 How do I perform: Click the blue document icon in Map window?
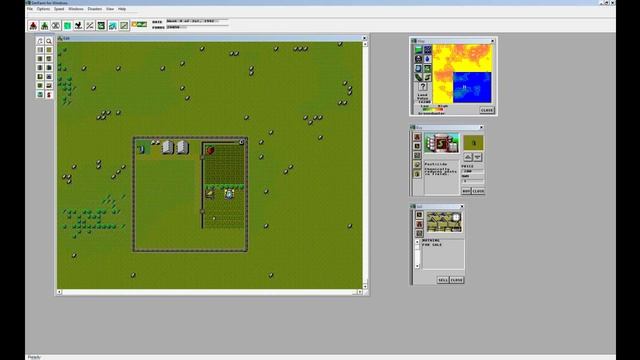click(418, 68)
